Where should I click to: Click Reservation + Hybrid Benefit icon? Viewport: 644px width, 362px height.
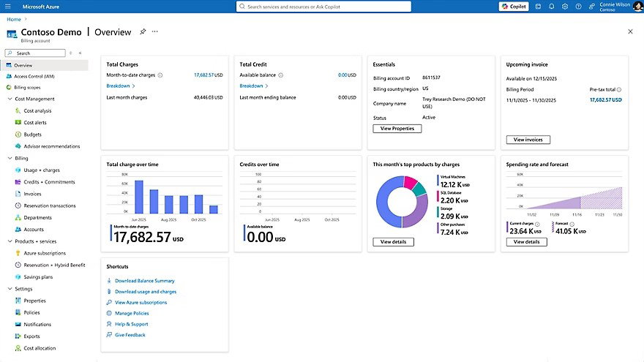click(18, 265)
